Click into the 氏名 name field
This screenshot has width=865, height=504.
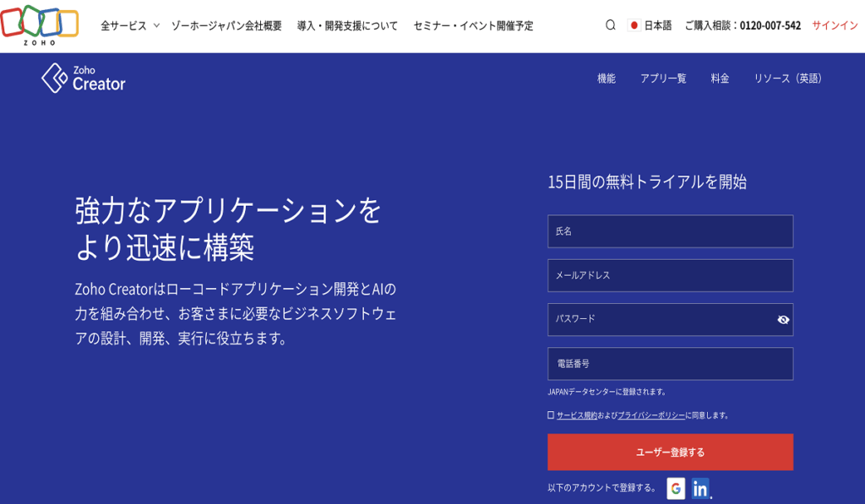click(x=670, y=231)
